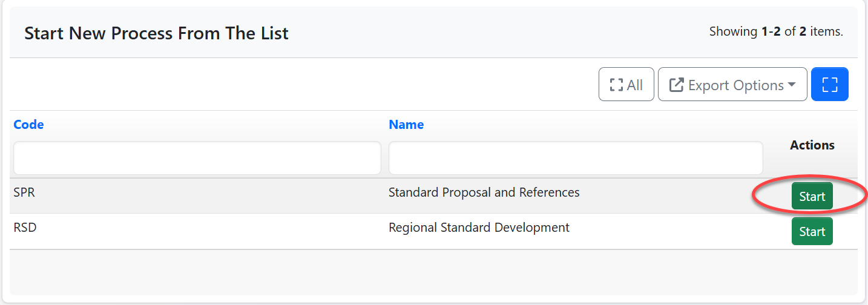Toggle fullscreen with the blue expand icon

coord(829,84)
